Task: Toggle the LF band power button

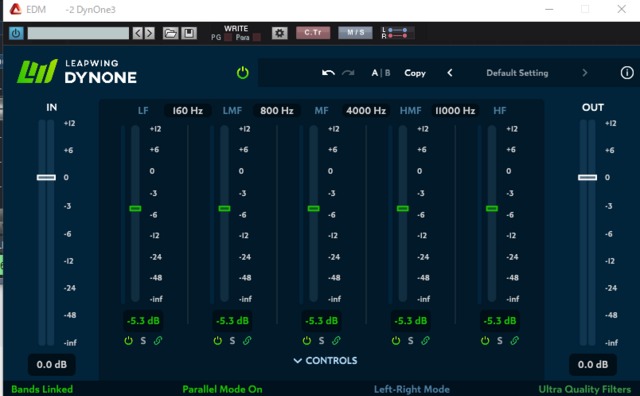Action: 128,340
